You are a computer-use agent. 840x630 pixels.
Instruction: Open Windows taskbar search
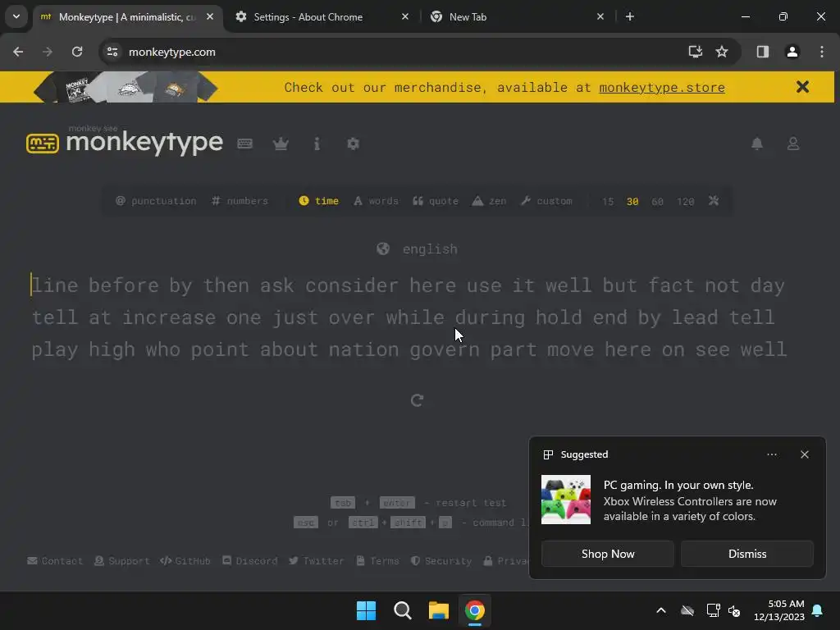tap(402, 610)
